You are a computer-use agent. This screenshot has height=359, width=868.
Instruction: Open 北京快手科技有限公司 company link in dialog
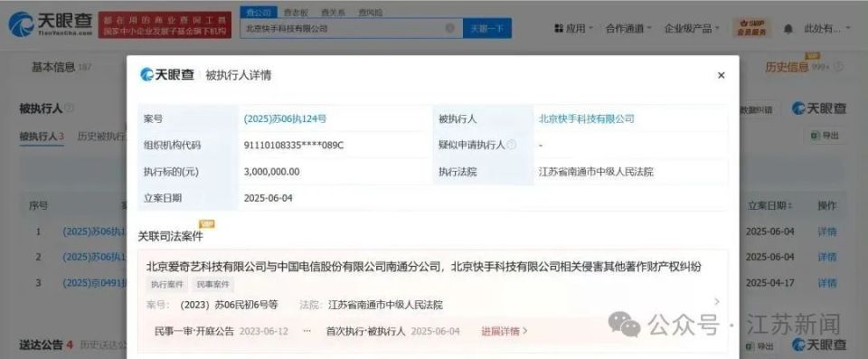587,118
